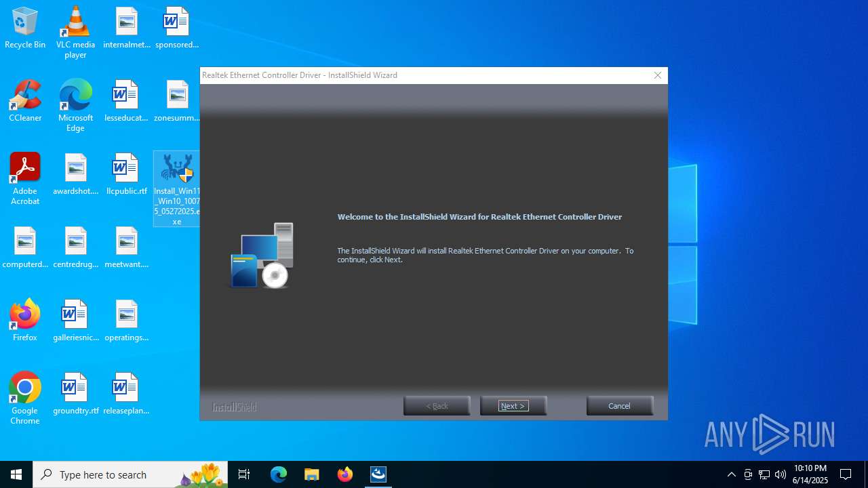The width and height of the screenshot is (868, 488).
Task: Launch Microsoft Edge from the taskbar
Action: (279, 474)
